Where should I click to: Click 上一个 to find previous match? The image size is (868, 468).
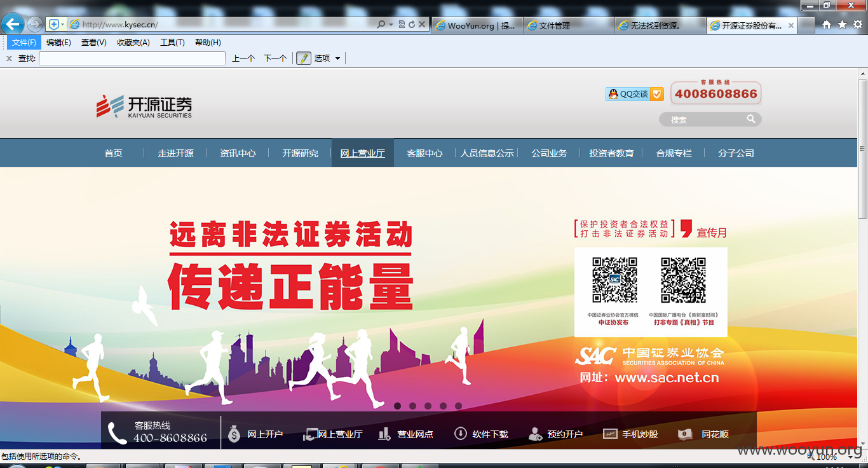pyautogui.click(x=243, y=58)
